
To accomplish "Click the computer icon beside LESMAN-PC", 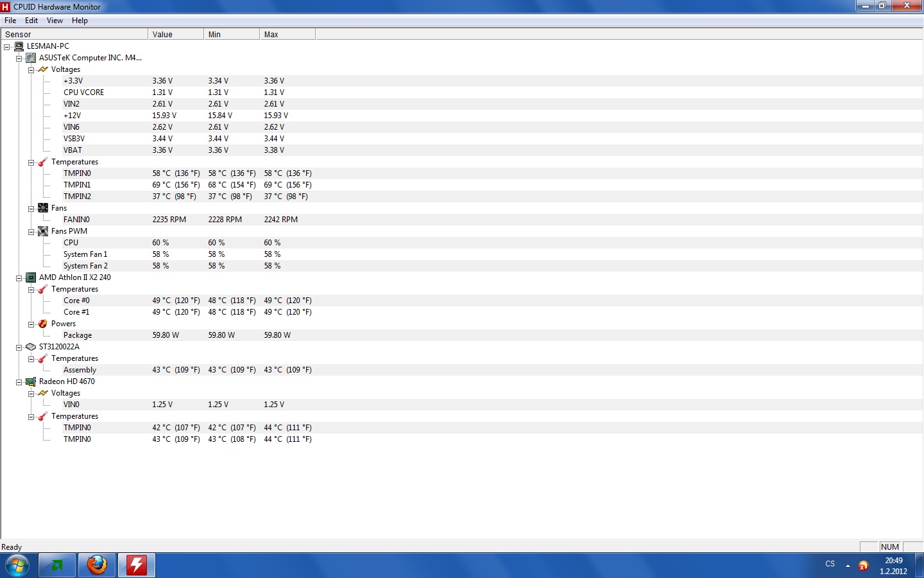I will [19, 46].
